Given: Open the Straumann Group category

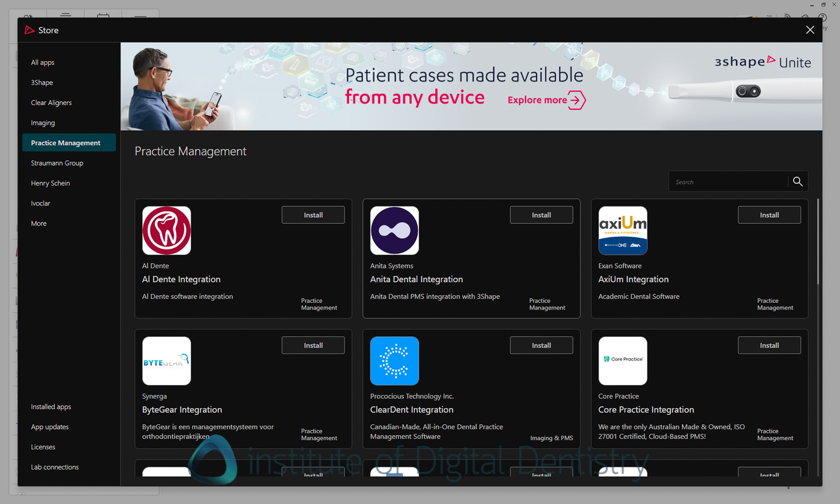Looking at the screenshot, I should [x=57, y=162].
